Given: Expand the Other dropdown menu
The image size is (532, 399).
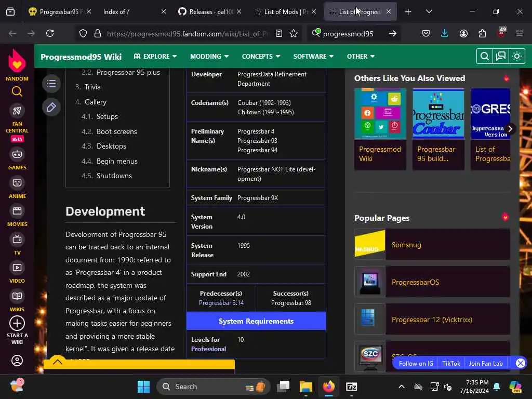Looking at the screenshot, I should click(x=361, y=56).
